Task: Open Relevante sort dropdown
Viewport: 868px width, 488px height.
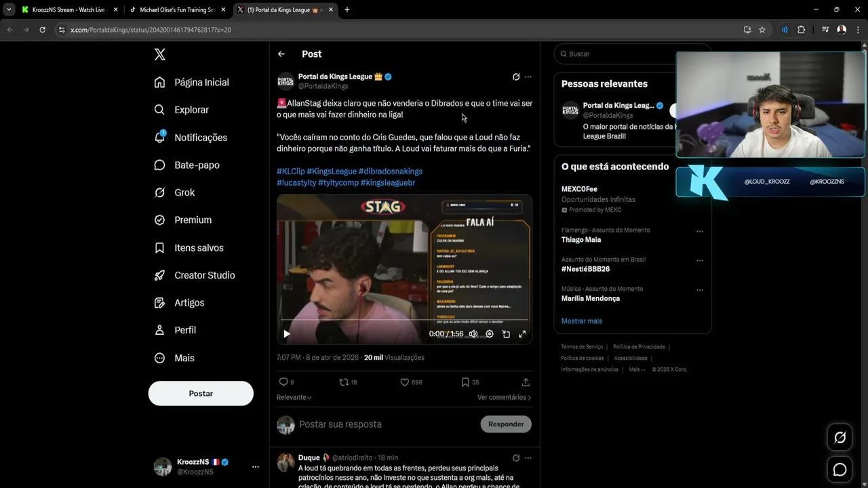Action: coord(294,397)
